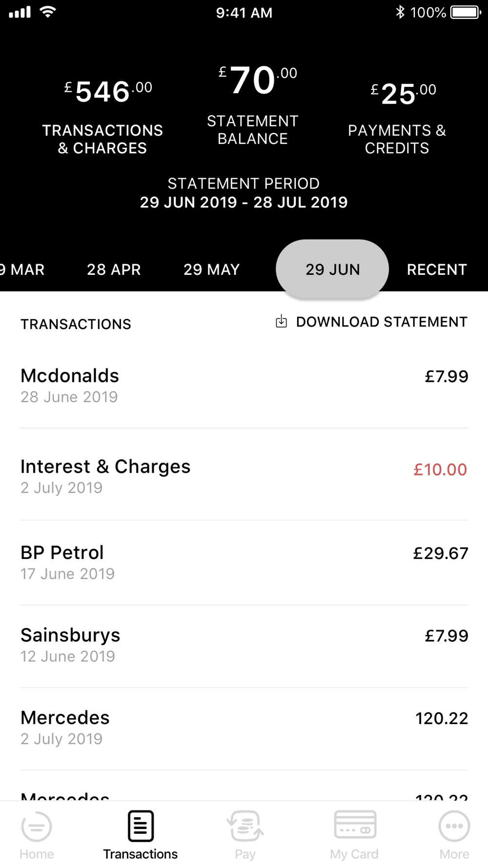488x868 pixels.
Task: Open the Sainsburys transaction
Action: point(244,645)
